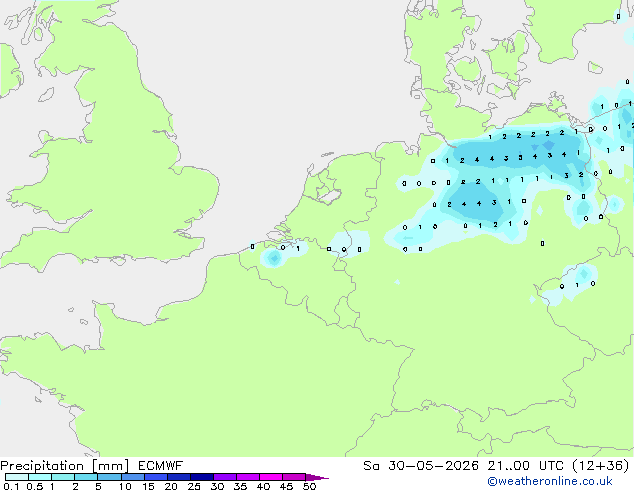Select the 15–20 mm legend swatch
634x490 pixels.
tap(155, 477)
